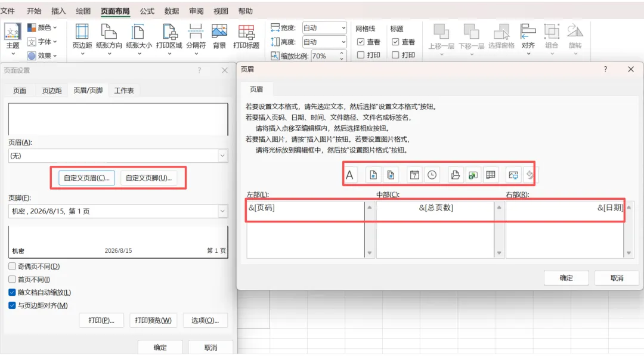Image resolution: width=644 pixels, height=359 pixels.
Task: Switch to 公式 ribbon tab
Action: (x=147, y=11)
